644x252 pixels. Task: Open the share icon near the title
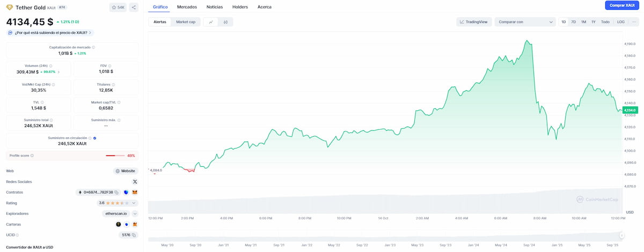[x=134, y=8]
